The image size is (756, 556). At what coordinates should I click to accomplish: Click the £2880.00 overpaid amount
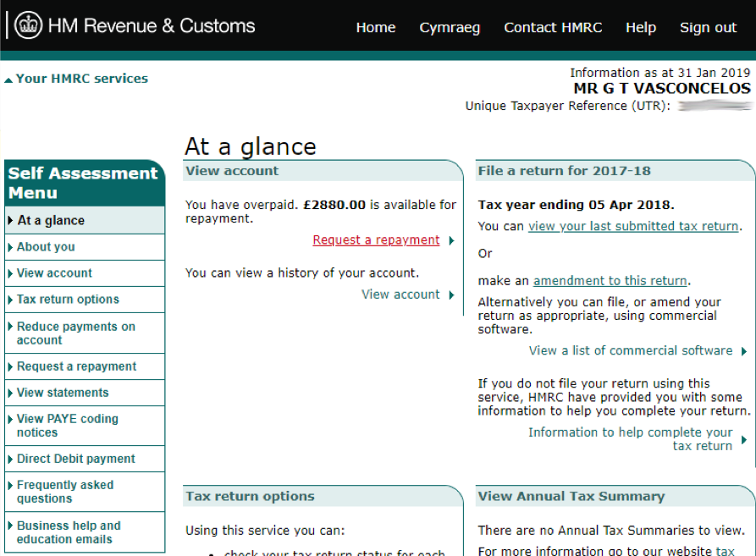[334, 205]
